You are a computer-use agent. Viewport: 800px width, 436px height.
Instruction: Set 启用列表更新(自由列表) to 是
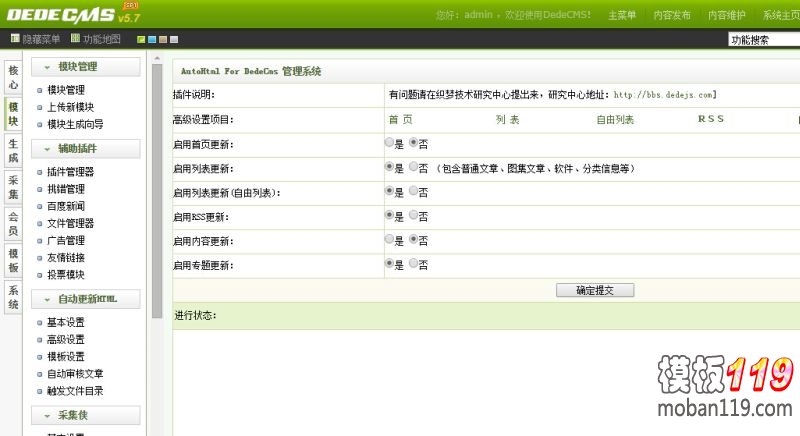(x=389, y=191)
